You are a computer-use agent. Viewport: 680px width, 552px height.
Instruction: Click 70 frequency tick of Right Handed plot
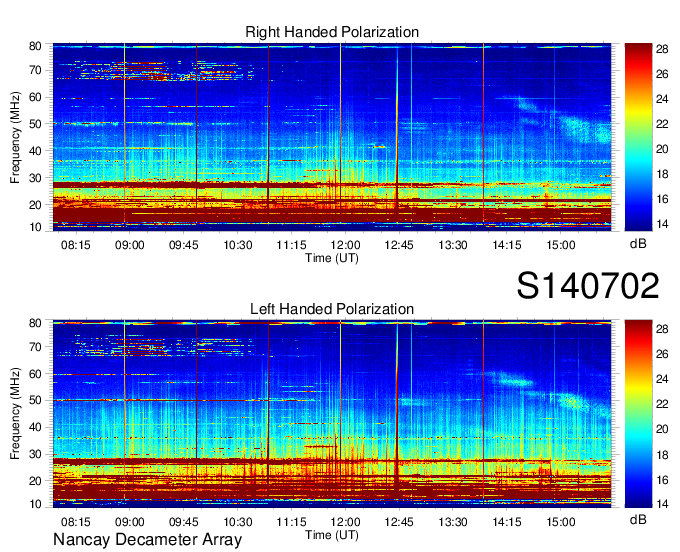point(35,70)
